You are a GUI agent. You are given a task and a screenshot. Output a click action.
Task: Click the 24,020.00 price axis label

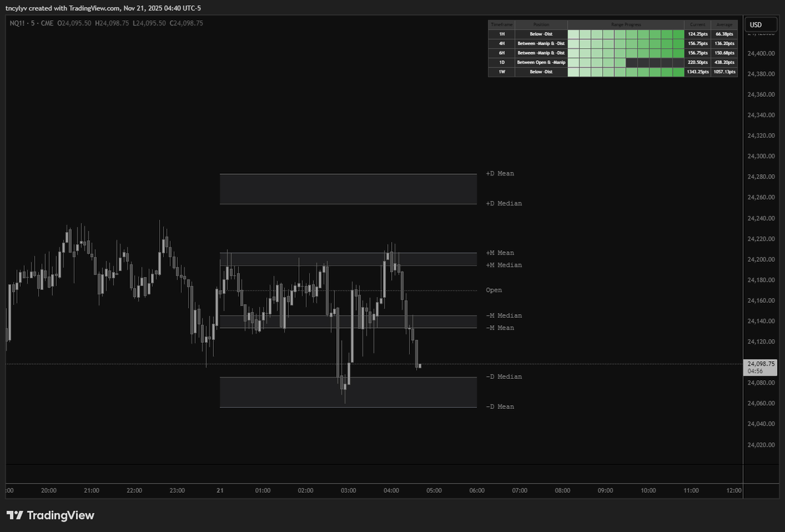pos(761,445)
